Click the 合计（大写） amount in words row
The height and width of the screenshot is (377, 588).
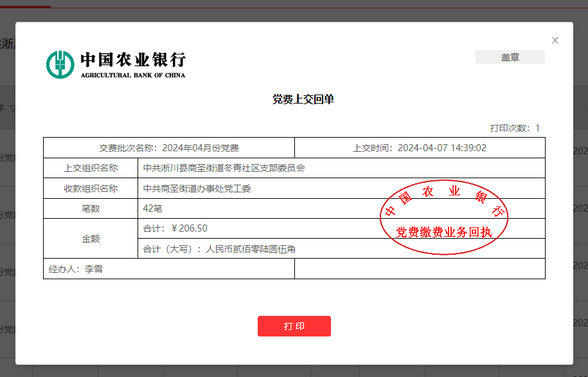pos(219,249)
